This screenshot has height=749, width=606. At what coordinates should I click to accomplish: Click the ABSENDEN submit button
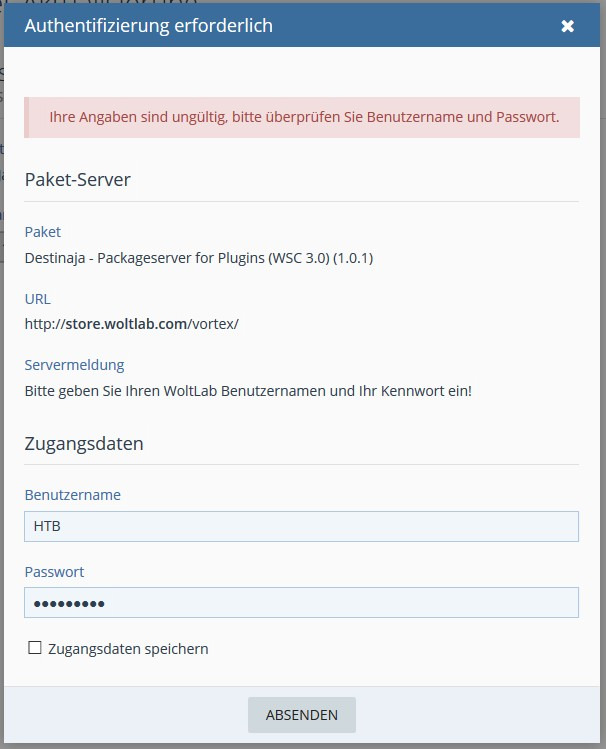point(301,715)
